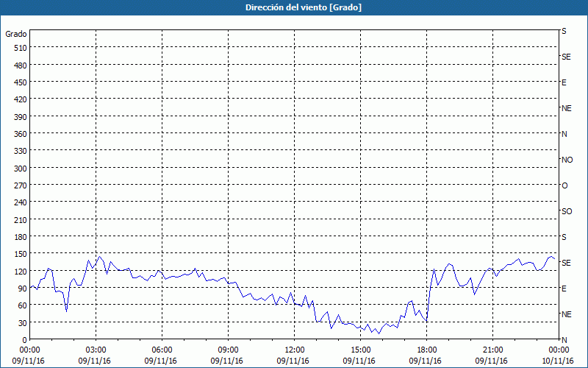Click the 450 y-axis value
This screenshot has width=588, height=368.
pos(21,82)
